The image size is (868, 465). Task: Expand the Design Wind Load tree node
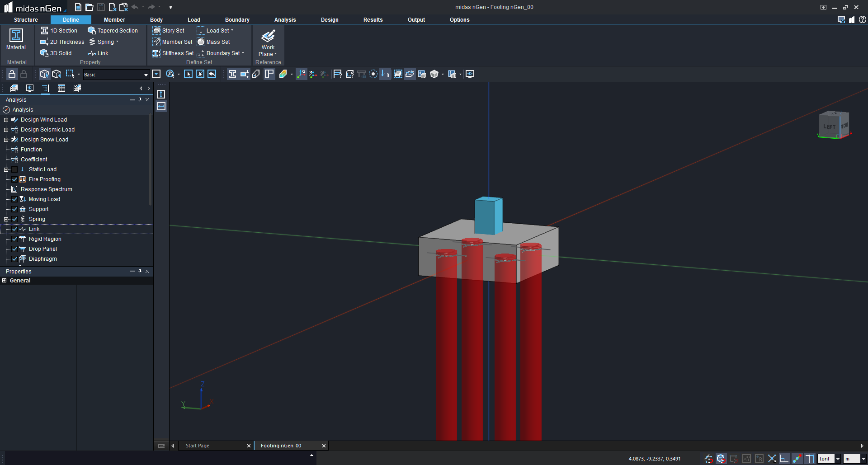click(x=6, y=120)
